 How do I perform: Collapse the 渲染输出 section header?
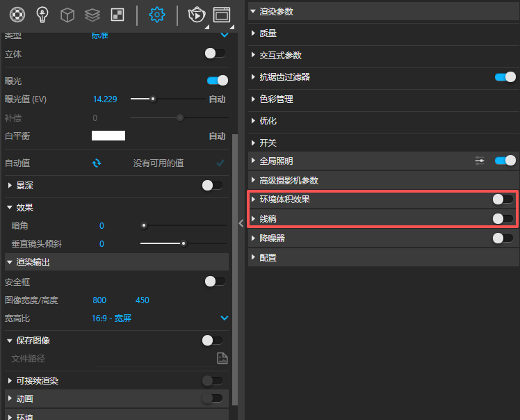pos(33,262)
